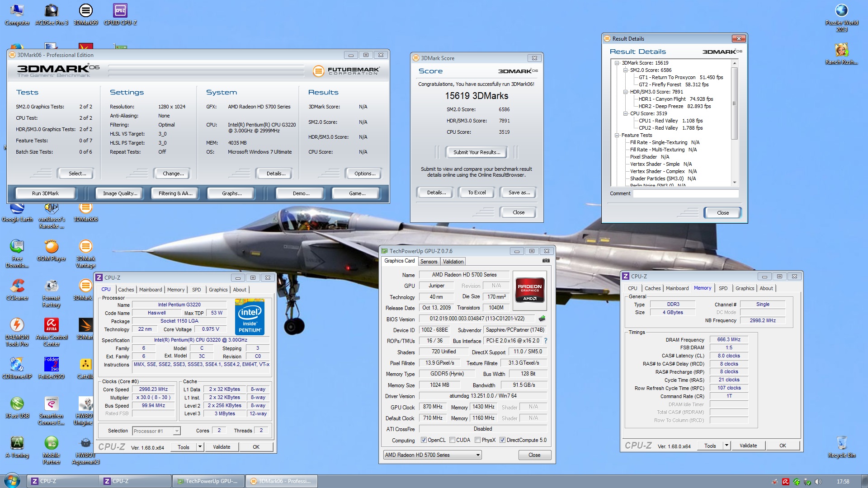Image resolution: width=868 pixels, height=488 pixels.
Task: Open the Processor #1 selection dropdown
Action: (156, 431)
